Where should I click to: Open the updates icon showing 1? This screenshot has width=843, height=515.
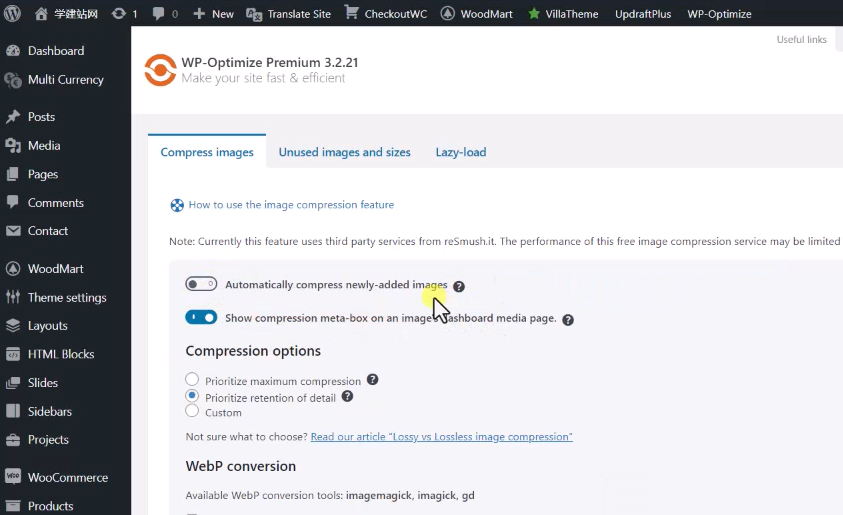tap(119, 13)
